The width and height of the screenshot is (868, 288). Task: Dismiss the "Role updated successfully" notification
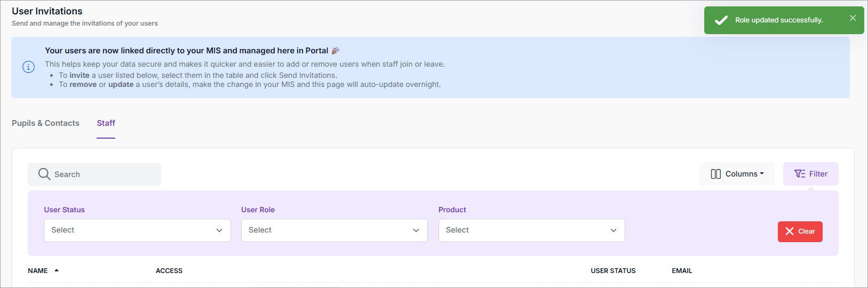click(x=853, y=18)
